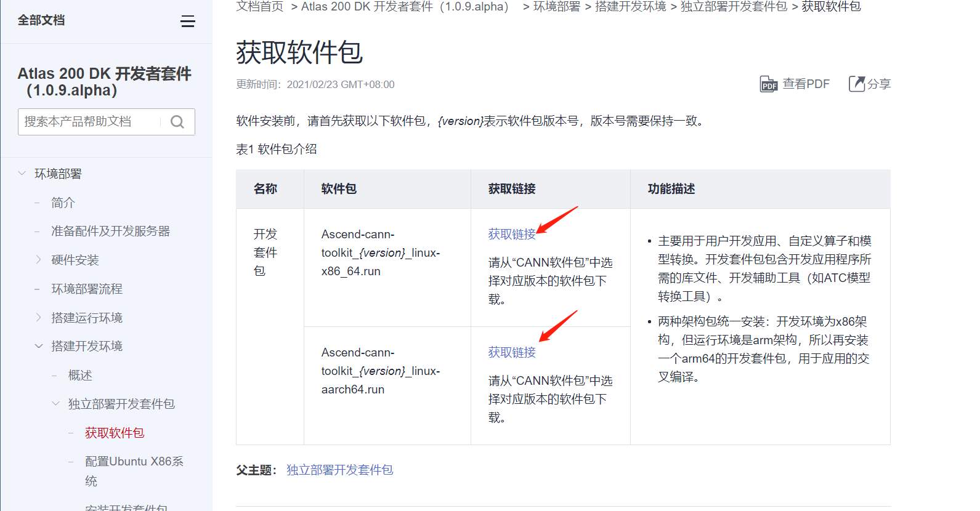This screenshot has width=980, height=511.
Task: Collapse the 环境部署 section chevron
Action: 22,174
